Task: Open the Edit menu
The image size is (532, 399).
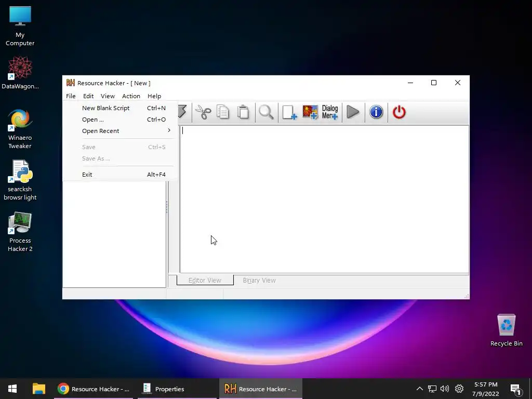Action: tap(88, 96)
